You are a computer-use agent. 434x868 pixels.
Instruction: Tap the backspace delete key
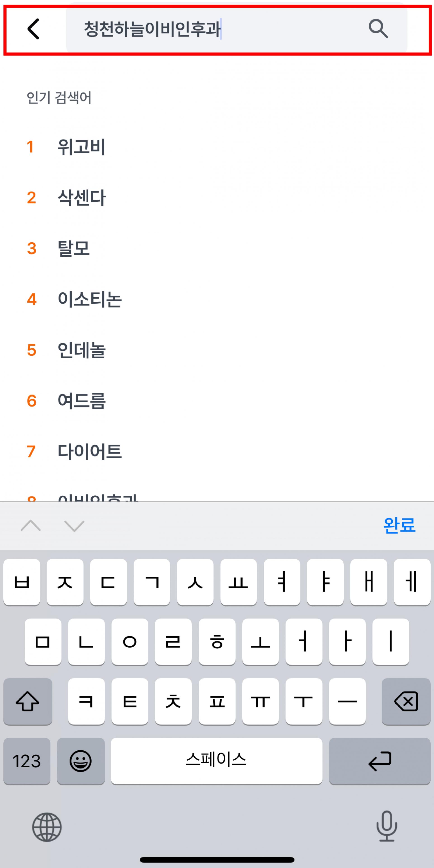(x=406, y=702)
